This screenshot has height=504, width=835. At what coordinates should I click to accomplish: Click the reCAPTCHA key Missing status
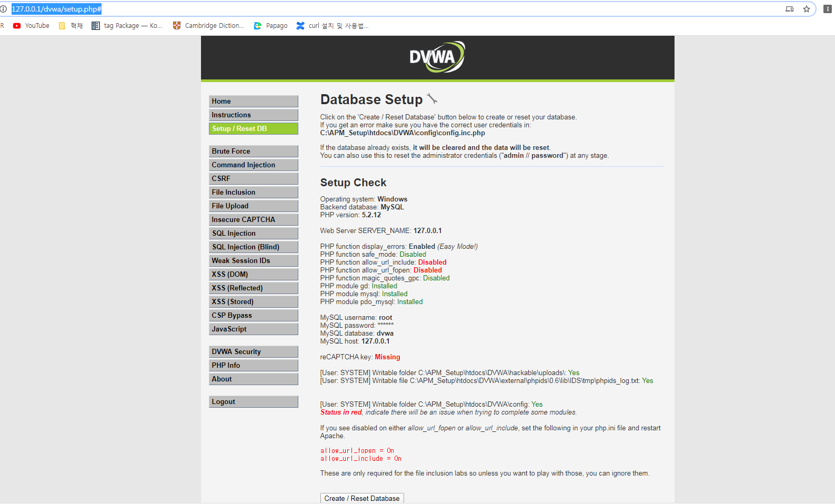click(x=387, y=357)
